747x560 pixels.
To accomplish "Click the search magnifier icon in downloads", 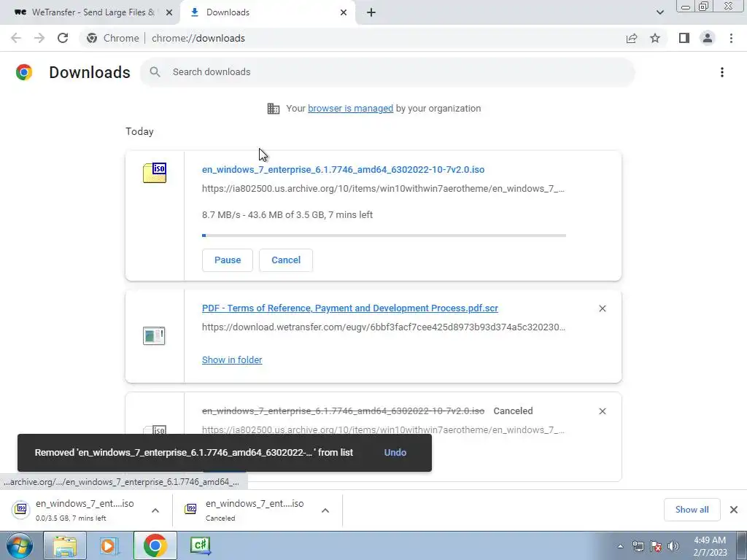I will coord(155,72).
